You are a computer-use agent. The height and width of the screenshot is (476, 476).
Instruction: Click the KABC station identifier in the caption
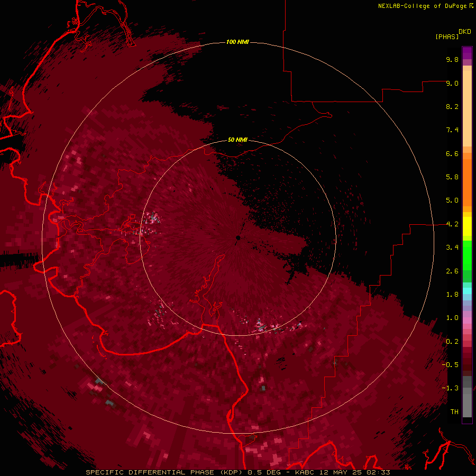pyautogui.click(x=305, y=472)
